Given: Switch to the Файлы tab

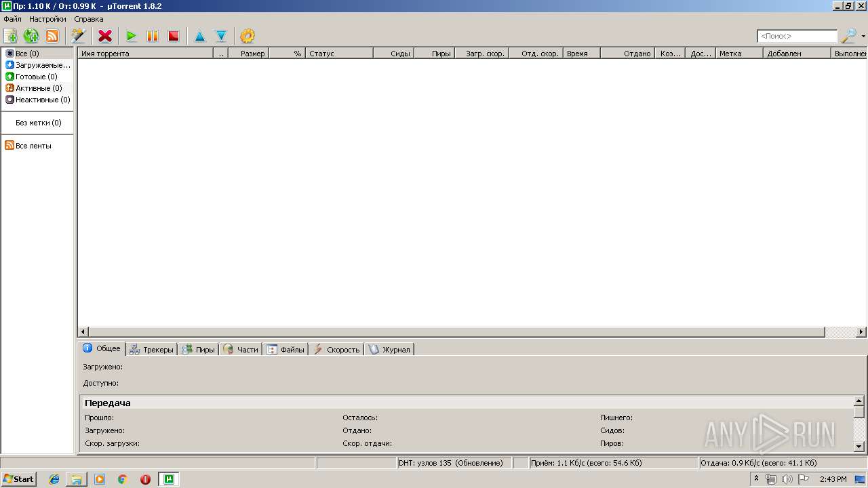Looking at the screenshot, I should [285, 350].
